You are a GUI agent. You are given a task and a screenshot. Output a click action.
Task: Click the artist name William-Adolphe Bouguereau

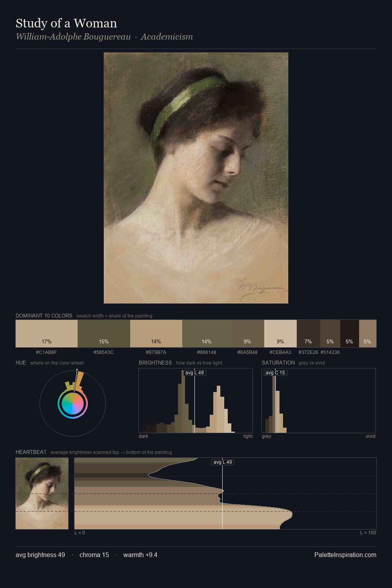coord(73,37)
